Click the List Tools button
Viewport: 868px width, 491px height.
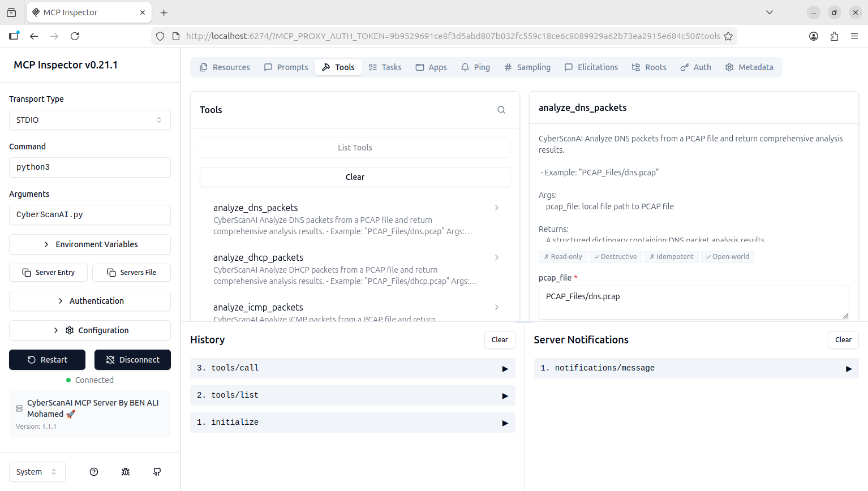[x=355, y=148]
